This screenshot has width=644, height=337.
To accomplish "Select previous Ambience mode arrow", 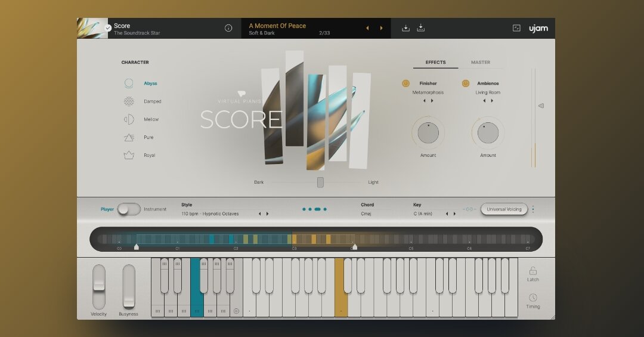I will tap(484, 101).
